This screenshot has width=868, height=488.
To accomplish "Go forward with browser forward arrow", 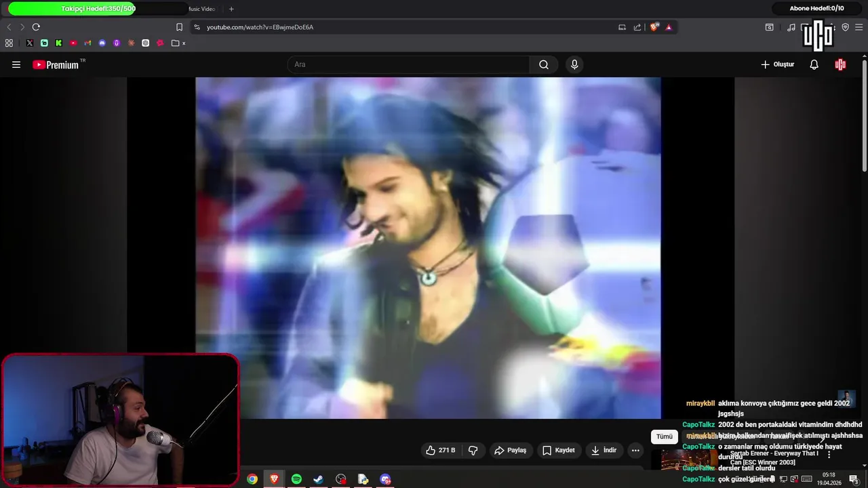I will pyautogui.click(x=22, y=27).
